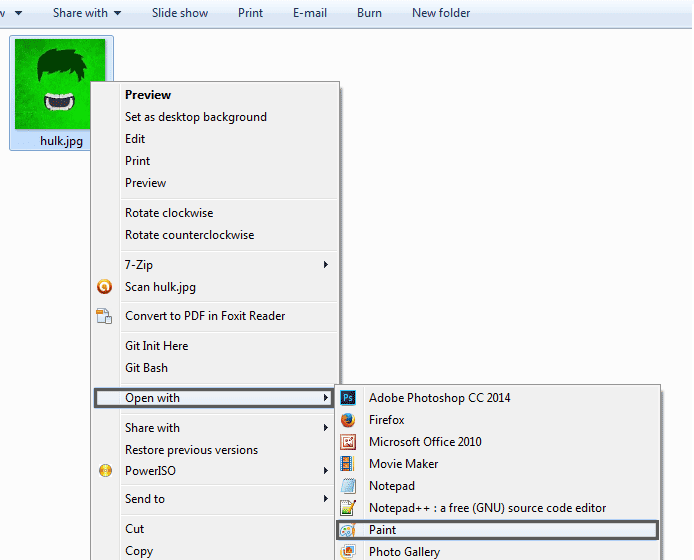Click New folder in the toolbar
Viewport: 694px width, 560px height.
(x=441, y=13)
